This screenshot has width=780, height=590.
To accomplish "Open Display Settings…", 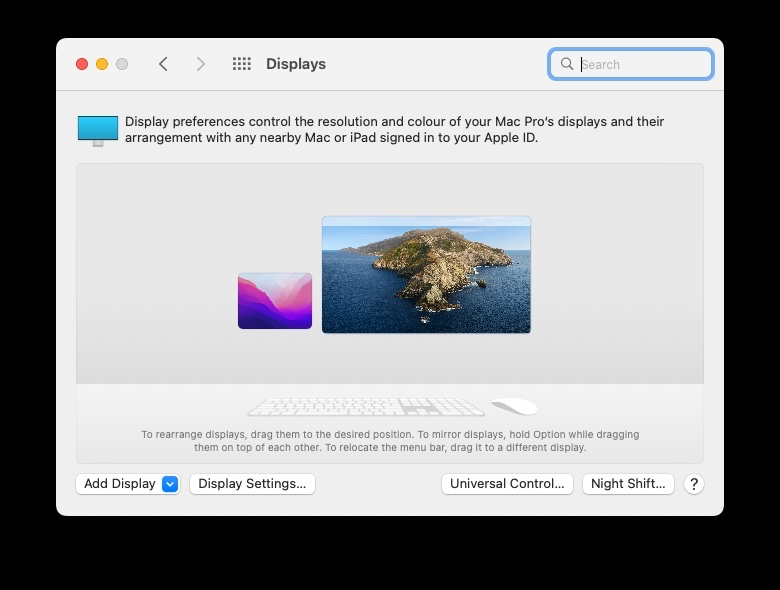I will 252,484.
